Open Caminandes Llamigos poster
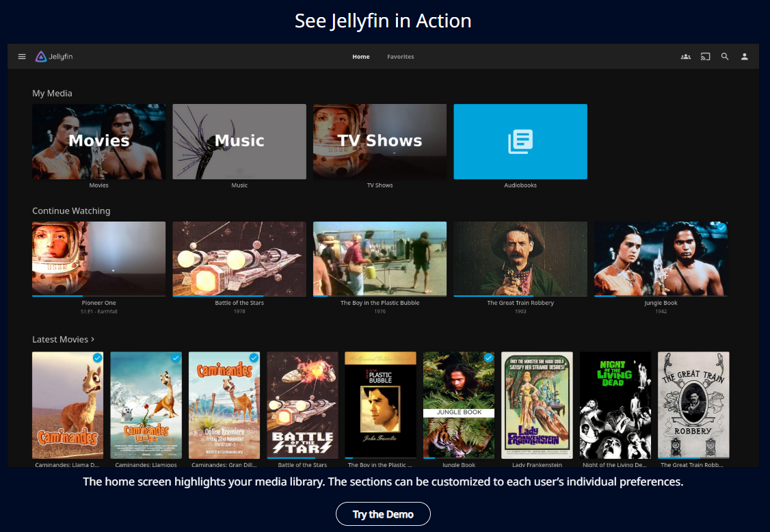Viewport: 770px width, 532px height. tap(146, 405)
